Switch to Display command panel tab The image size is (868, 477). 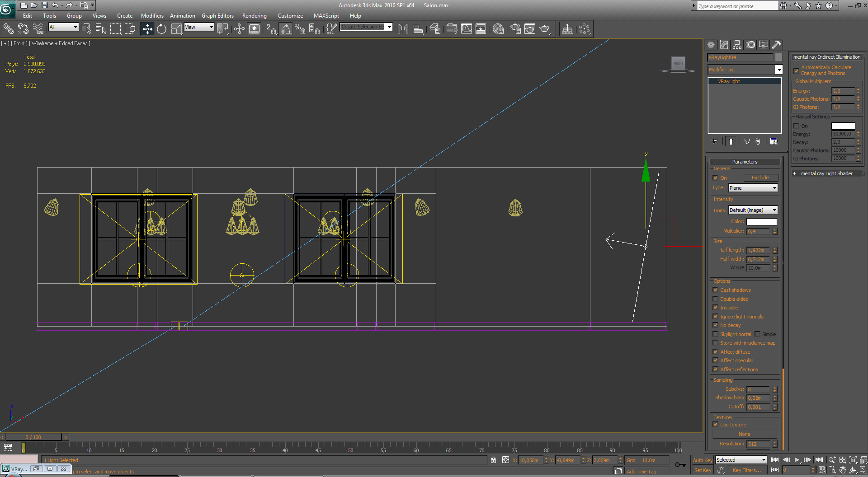point(764,45)
